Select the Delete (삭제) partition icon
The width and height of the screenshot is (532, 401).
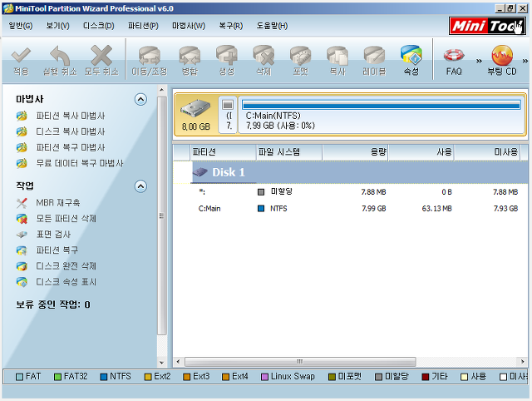264,55
